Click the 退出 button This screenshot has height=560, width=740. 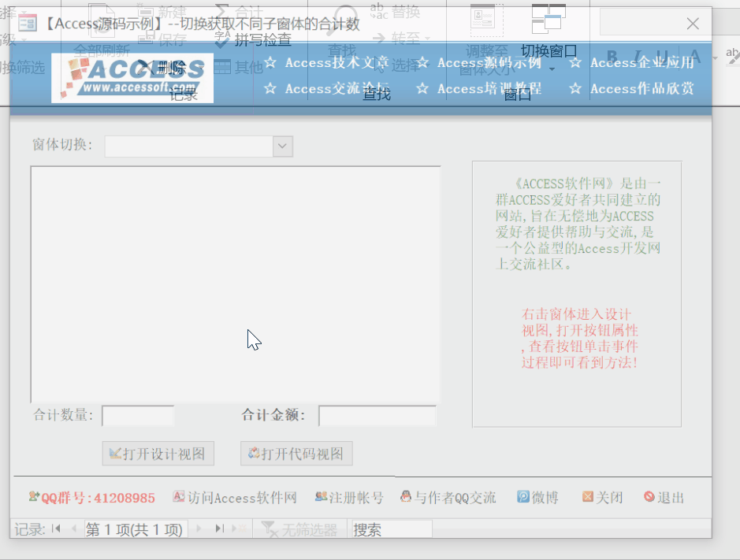664,498
